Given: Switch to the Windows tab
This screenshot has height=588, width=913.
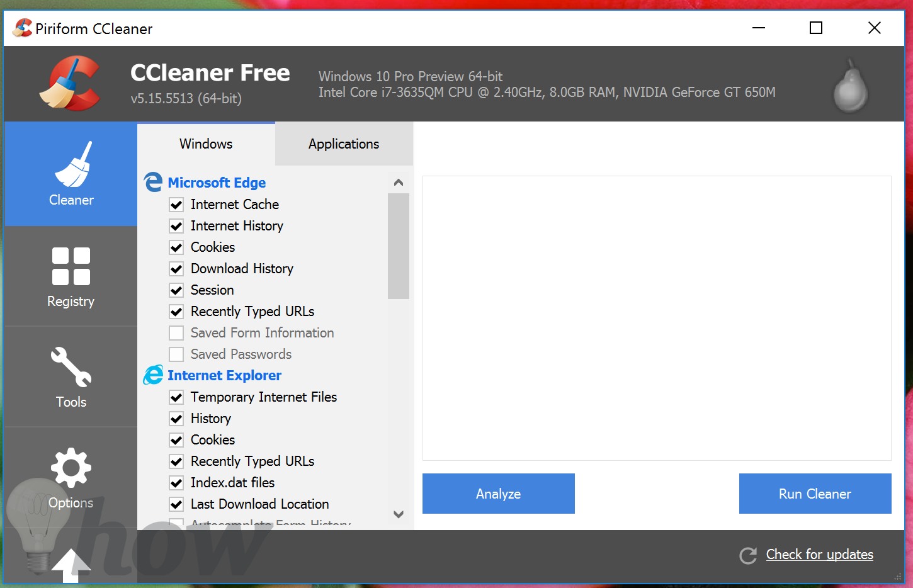Looking at the screenshot, I should tap(206, 144).
